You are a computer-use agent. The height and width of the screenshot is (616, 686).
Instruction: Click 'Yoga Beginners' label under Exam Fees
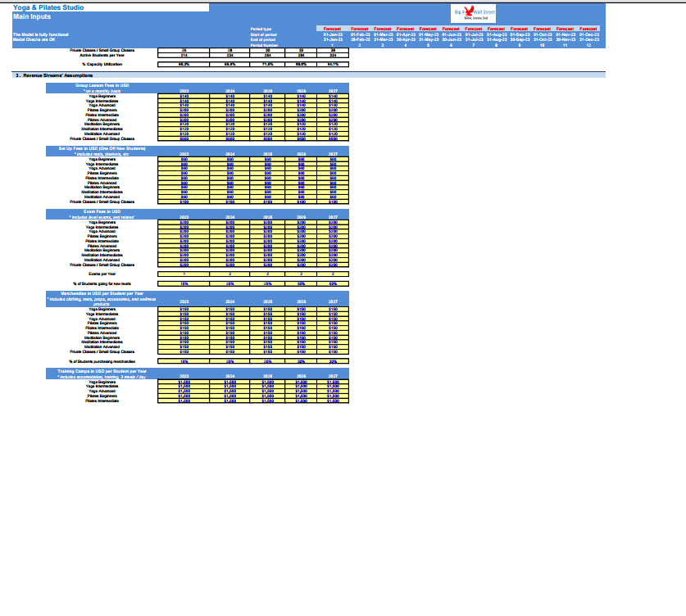[x=102, y=222]
